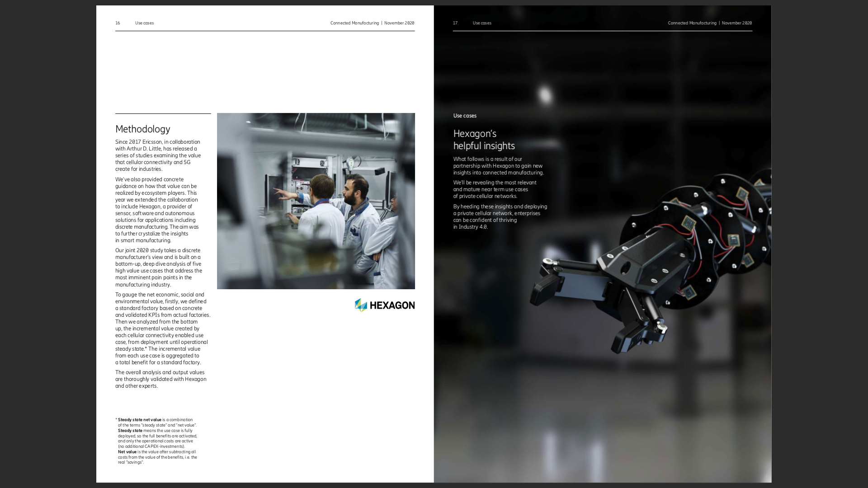Click page number 16 in header
Screen dimensions: 868x488
tap(118, 23)
